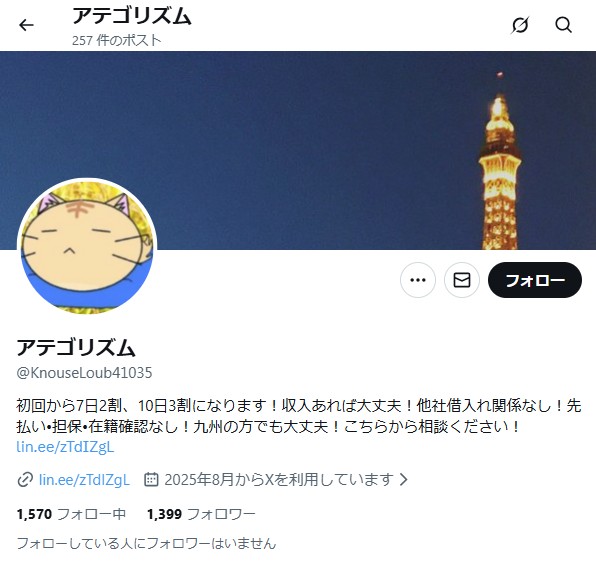View the 1,399 フォロワー list
The image size is (596, 578).
click(201, 514)
